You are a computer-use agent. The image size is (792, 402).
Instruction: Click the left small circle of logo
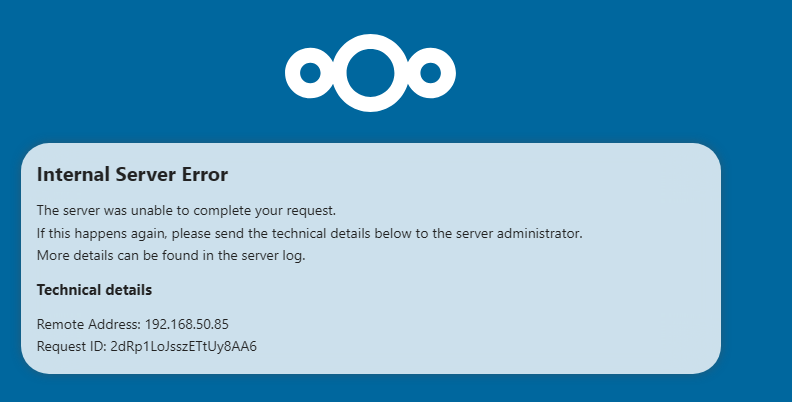click(310, 73)
